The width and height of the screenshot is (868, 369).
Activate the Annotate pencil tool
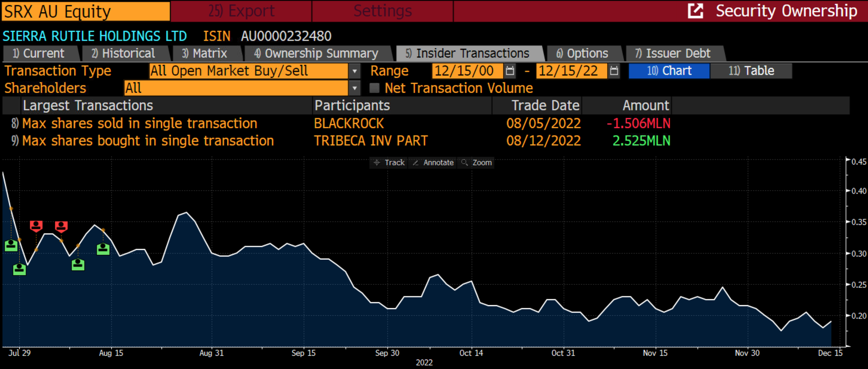coord(433,162)
